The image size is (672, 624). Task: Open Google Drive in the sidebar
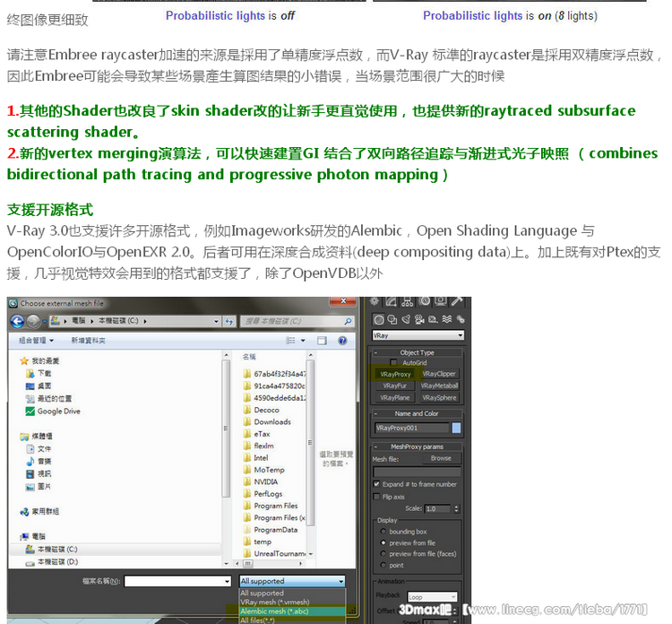pos(53,412)
